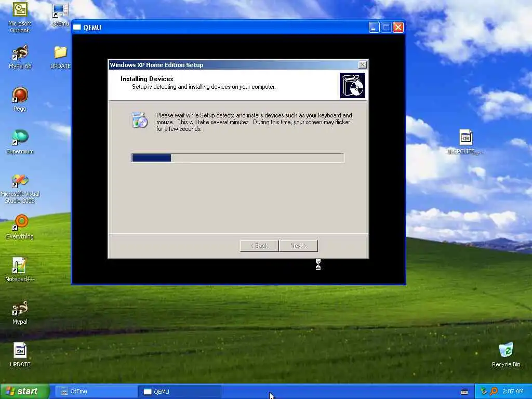
Task: Launch the Supermium desktop shortcut
Action: 20,142
